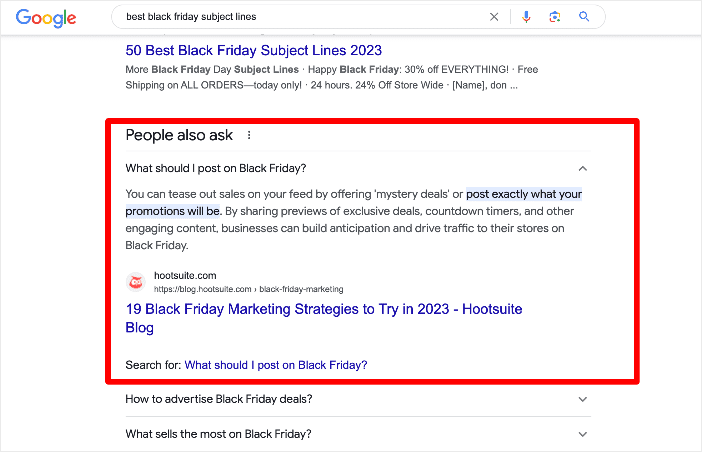Click the Hootsuite owl favicon

point(136,282)
